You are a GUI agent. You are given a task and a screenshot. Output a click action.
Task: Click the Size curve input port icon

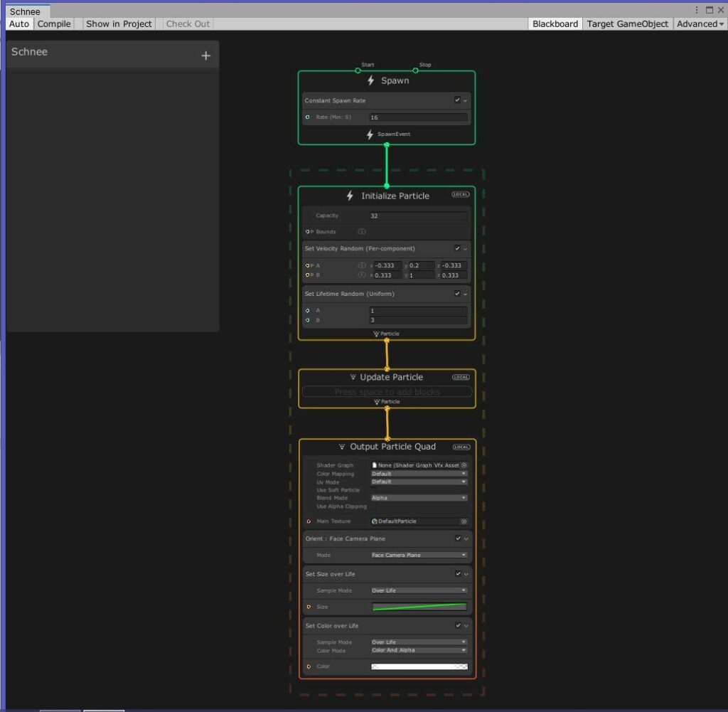click(x=309, y=607)
